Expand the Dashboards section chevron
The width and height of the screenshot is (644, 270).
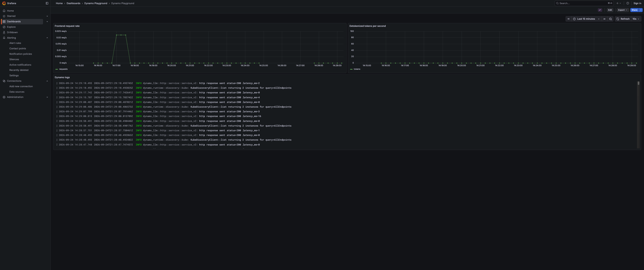pos(47,22)
